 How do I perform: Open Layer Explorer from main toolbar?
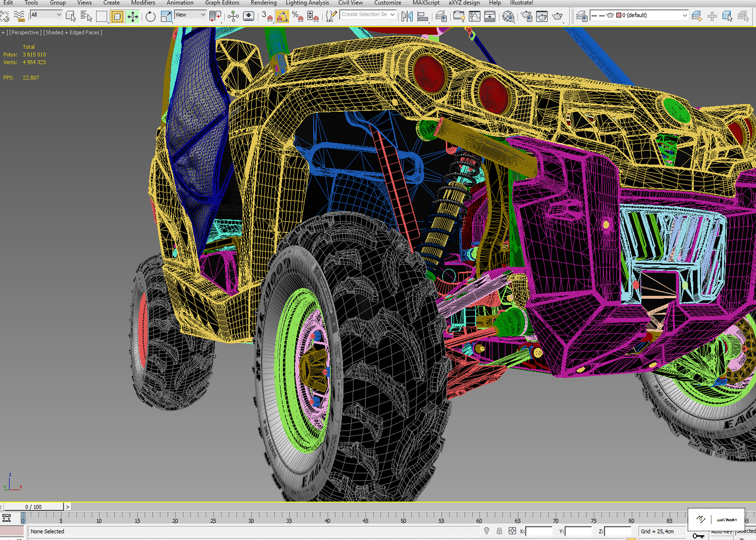(x=441, y=16)
